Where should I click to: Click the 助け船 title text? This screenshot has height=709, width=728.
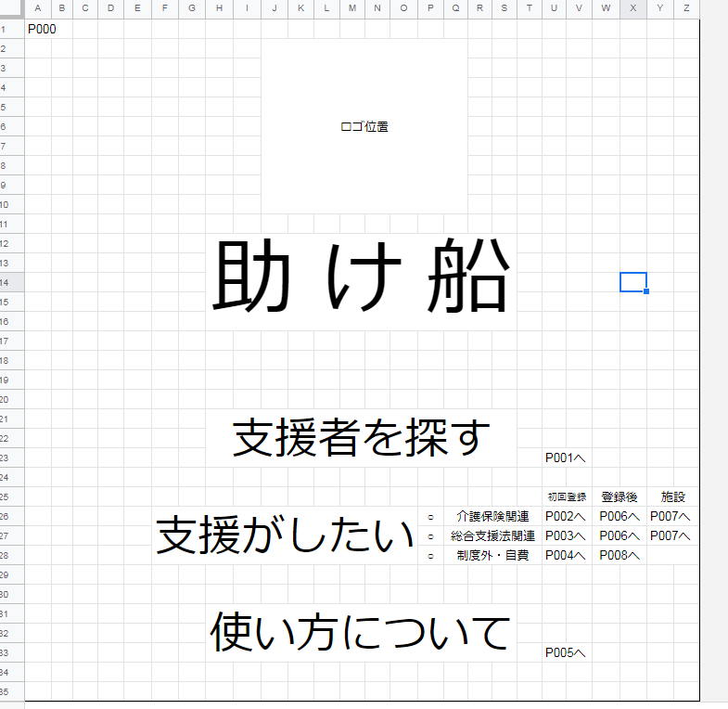(361, 277)
